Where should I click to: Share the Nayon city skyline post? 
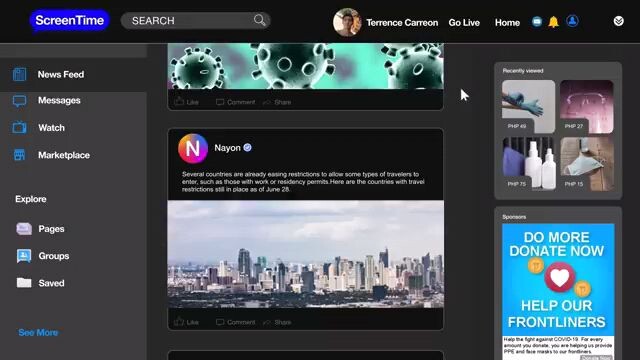point(277,322)
